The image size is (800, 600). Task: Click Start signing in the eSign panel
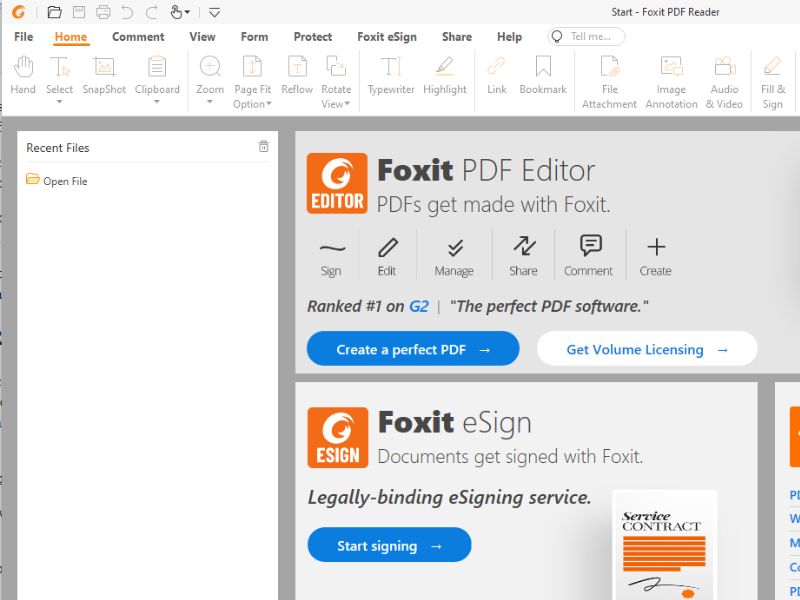coord(388,545)
